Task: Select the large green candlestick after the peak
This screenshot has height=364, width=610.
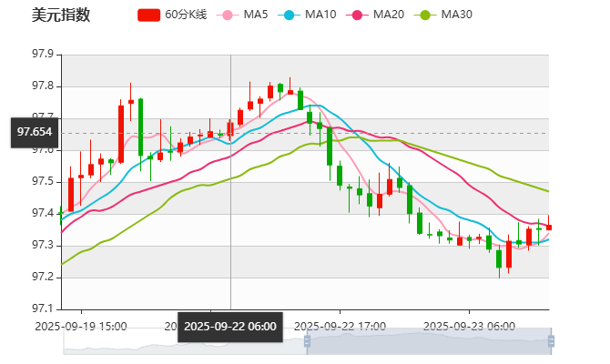Action: tap(330, 146)
